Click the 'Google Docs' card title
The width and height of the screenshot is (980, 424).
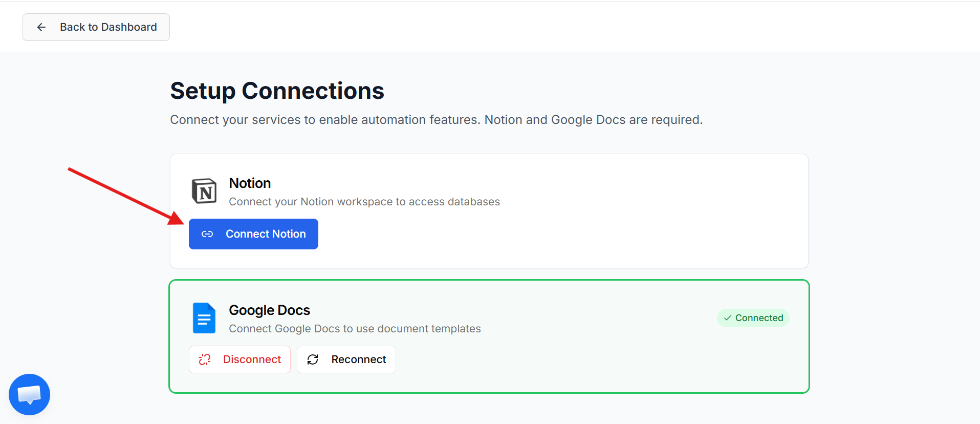269,310
